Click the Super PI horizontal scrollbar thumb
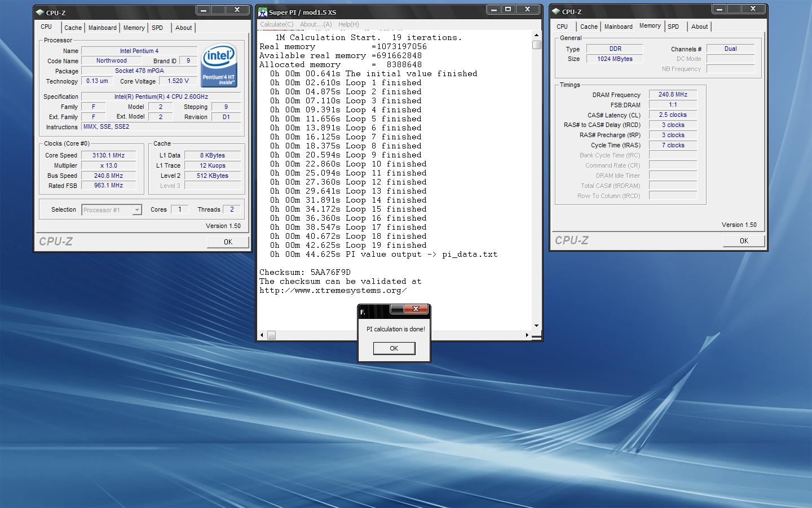This screenshot has height=508, width=812. pyautogui.click(x=271, y=335)
